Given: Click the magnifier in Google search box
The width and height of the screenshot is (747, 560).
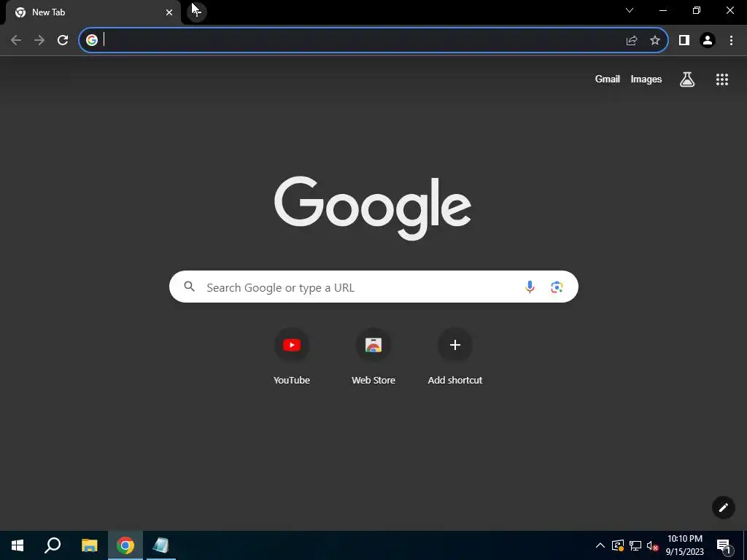Looking at the screenshot, I should tap(190, 286).
